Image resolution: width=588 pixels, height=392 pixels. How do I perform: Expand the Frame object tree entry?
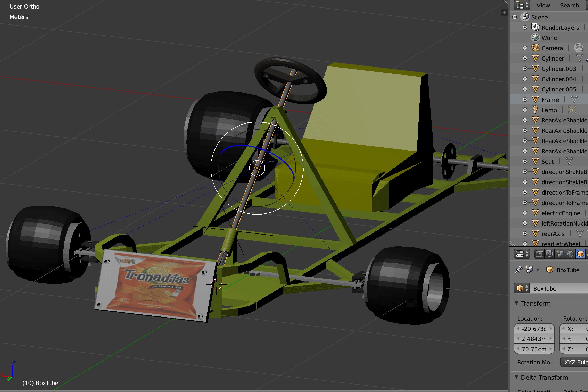click(525, 99)
